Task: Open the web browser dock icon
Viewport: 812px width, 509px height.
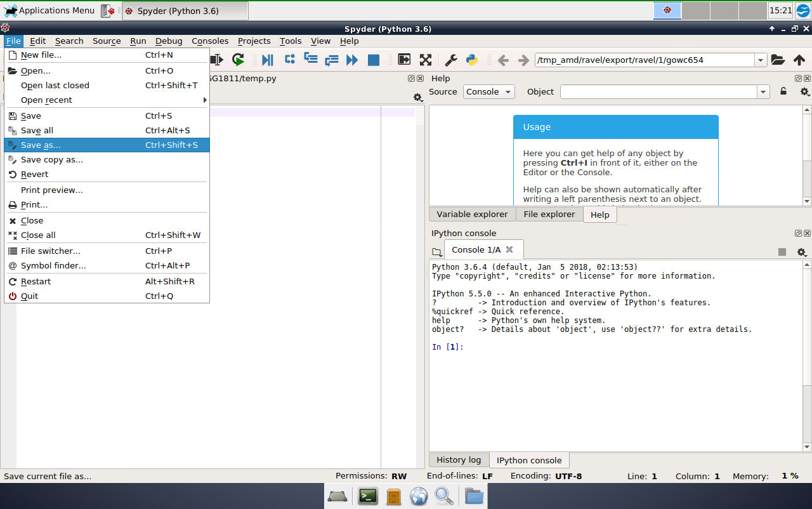Action: pyautogui.click(x=419, y=496)
